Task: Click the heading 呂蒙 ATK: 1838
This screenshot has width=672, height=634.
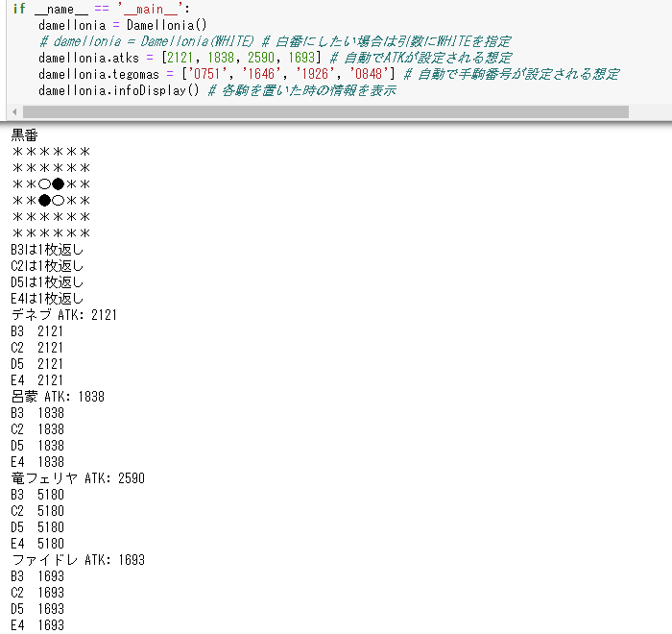Action: 58,396
